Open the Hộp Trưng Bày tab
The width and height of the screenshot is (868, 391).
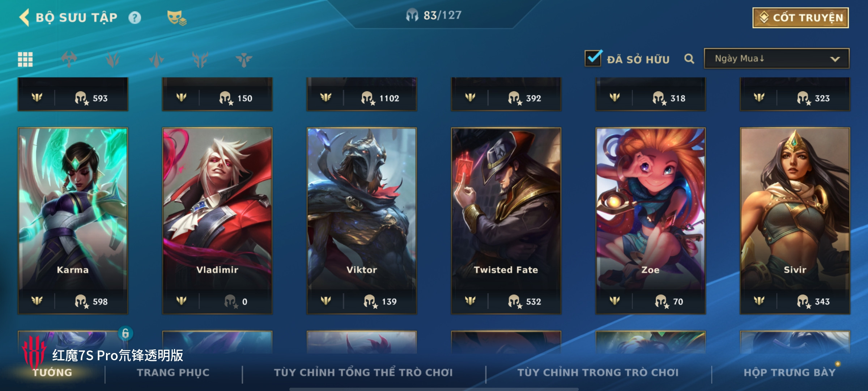coord(790,373)
